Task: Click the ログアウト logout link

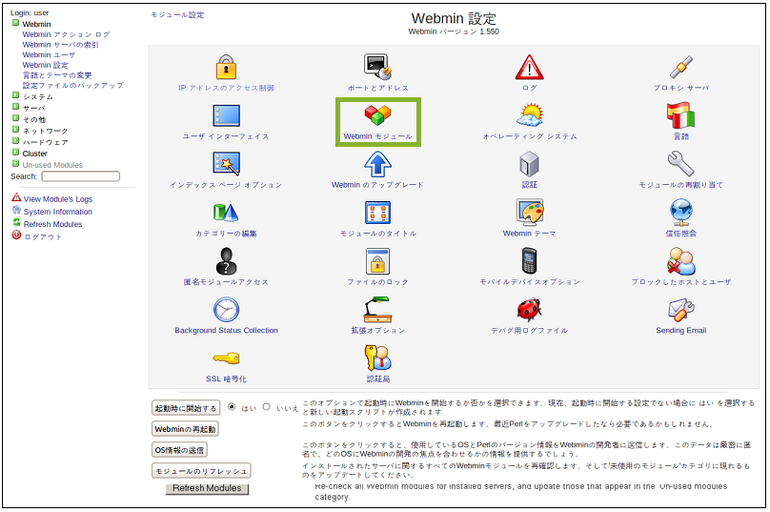Action: pyautogui.click(x=43, y=237)
